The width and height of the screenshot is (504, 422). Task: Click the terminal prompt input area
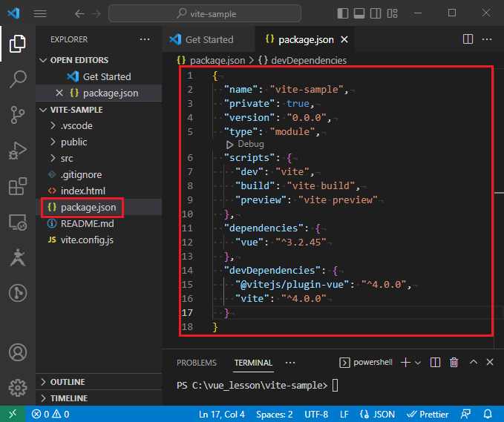coord(335,386)
